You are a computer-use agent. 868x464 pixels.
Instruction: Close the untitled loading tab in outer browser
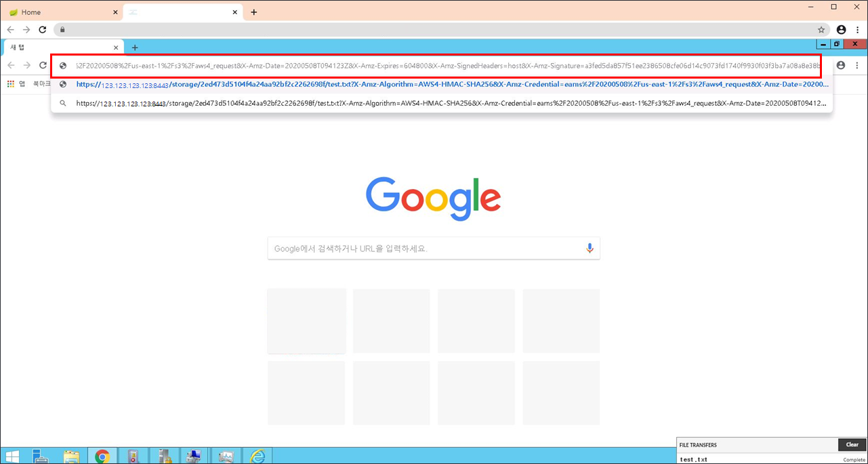(x=235, y=12)
